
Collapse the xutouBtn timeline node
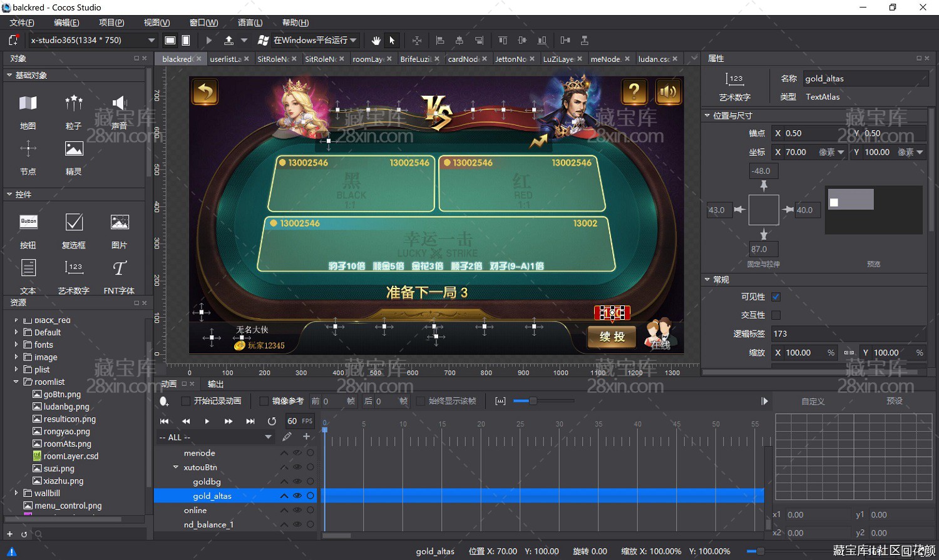[175, 467]
